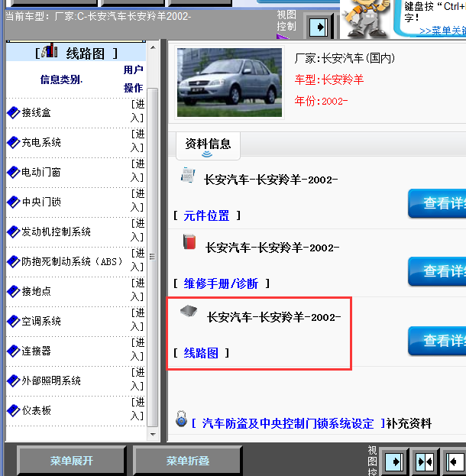
Task: Click top view-control right arrow icon
Action: 319,28
